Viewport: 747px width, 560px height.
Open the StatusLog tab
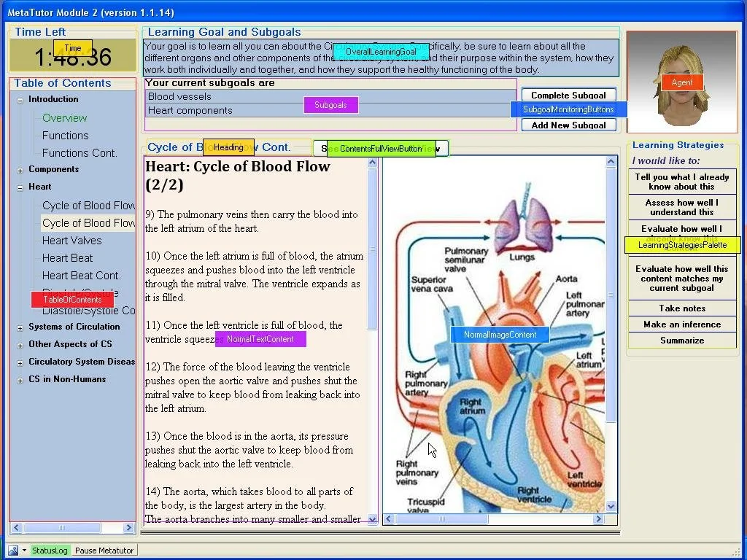(50, 551)
